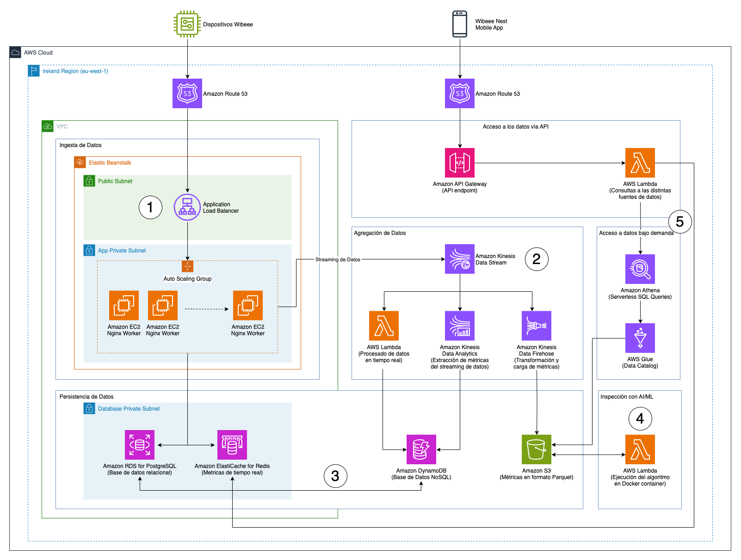The width and height of the screenshot is (741, 560).
Task: Click the AWS Cloud group icon
Action: tap(15, 52)
